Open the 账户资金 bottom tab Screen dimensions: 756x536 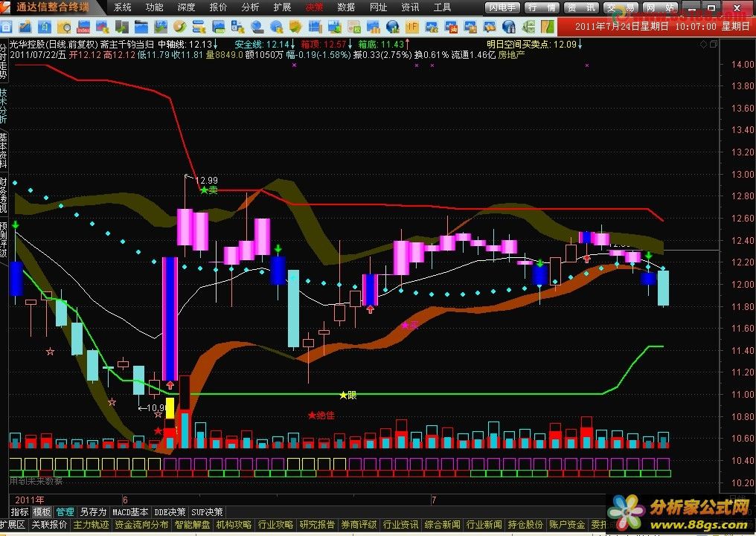(567, 524)
